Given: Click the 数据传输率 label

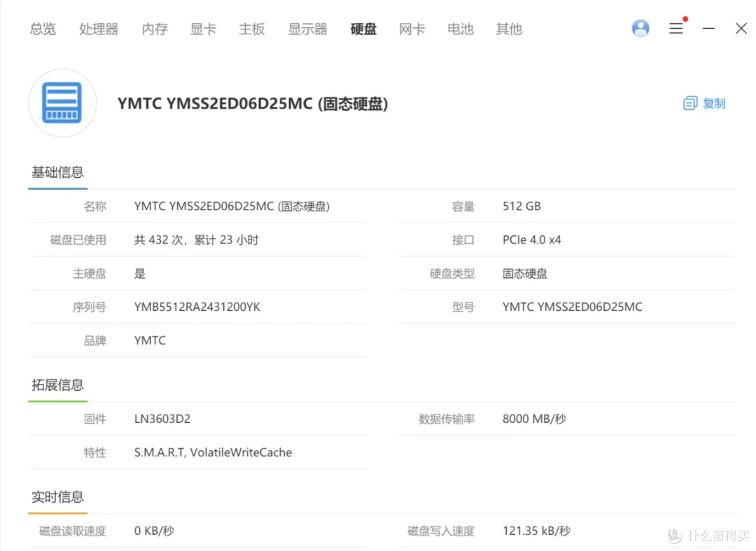Looking at the screenshot, I should tap(447, 419).
